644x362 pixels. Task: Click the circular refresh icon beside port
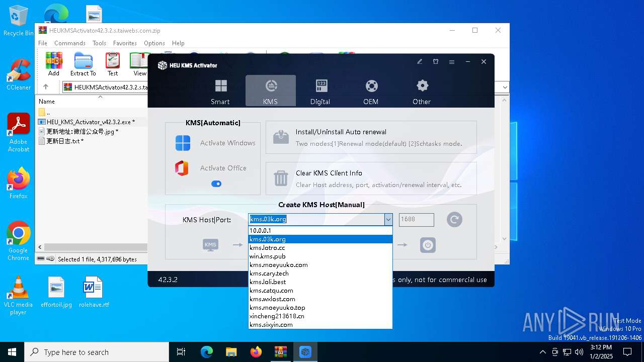[454, 219]
